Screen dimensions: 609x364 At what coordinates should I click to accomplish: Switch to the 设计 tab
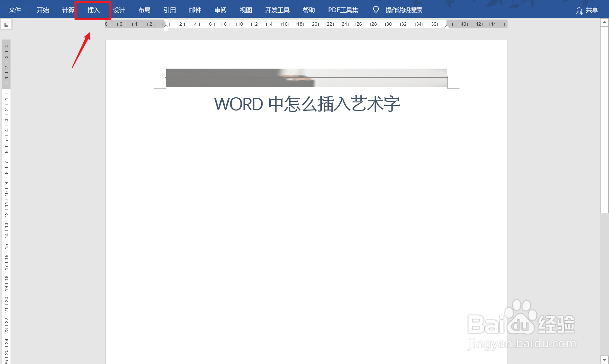coord(119,10)
